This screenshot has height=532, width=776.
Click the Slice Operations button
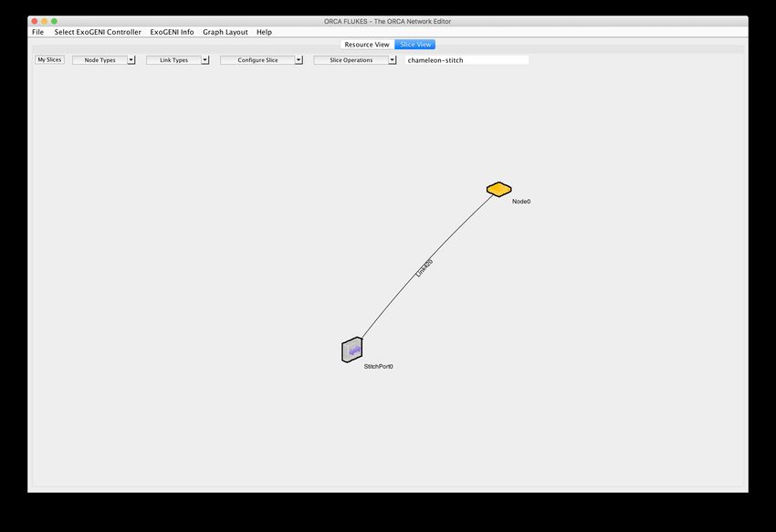coord(351,60)
